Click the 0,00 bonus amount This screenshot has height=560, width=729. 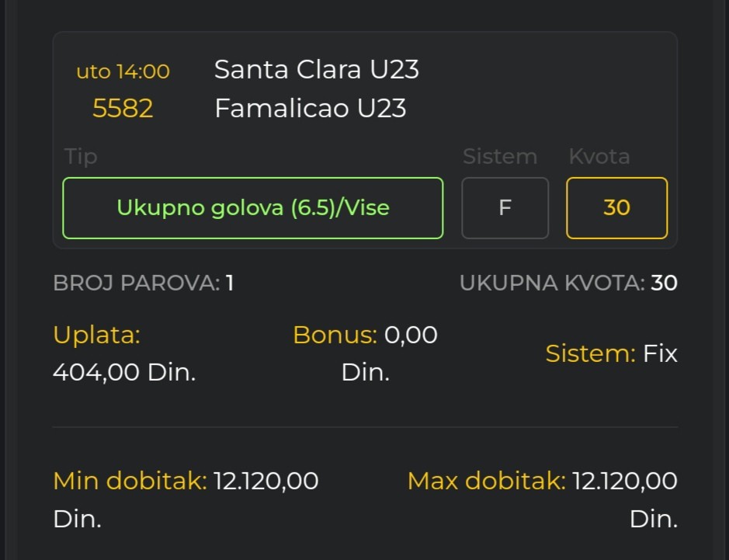click(x=411, y=335)
